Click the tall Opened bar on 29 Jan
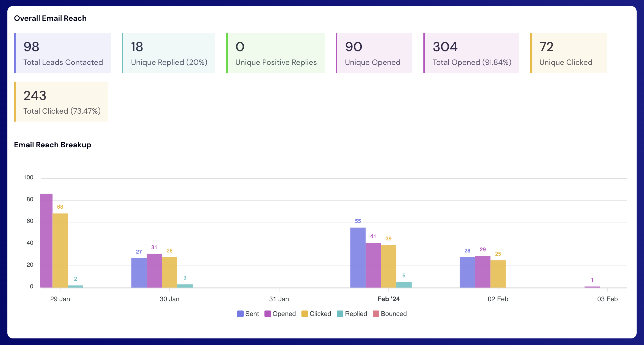Viewport: 644px width, 345px height. click(x=46, y=241)
